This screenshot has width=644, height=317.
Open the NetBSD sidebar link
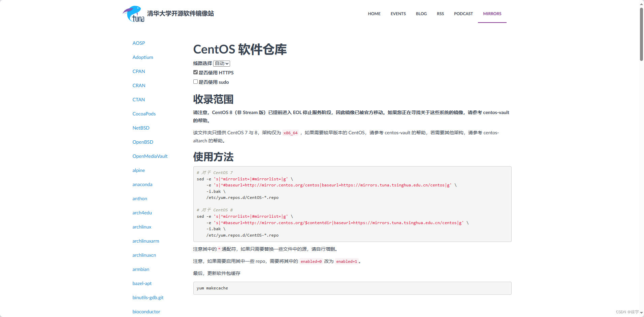[141, 128]
